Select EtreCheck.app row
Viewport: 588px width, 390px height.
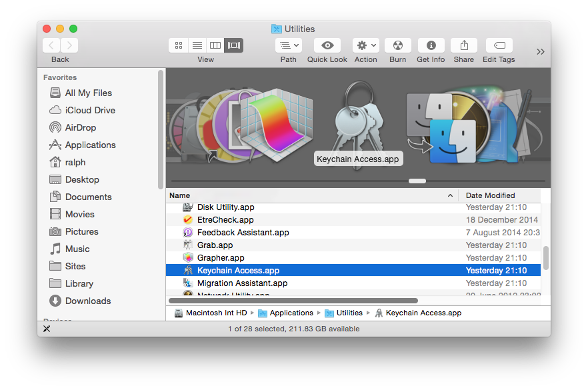click(x=353, y=220)
